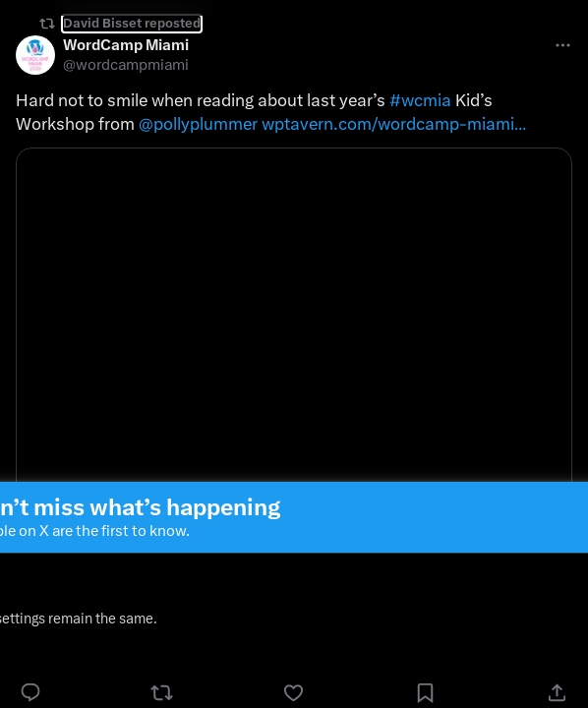This screenshot has height=708, width=588.
Task: Click the WordCamp Miami profile avatar
Action: point(35,55)
